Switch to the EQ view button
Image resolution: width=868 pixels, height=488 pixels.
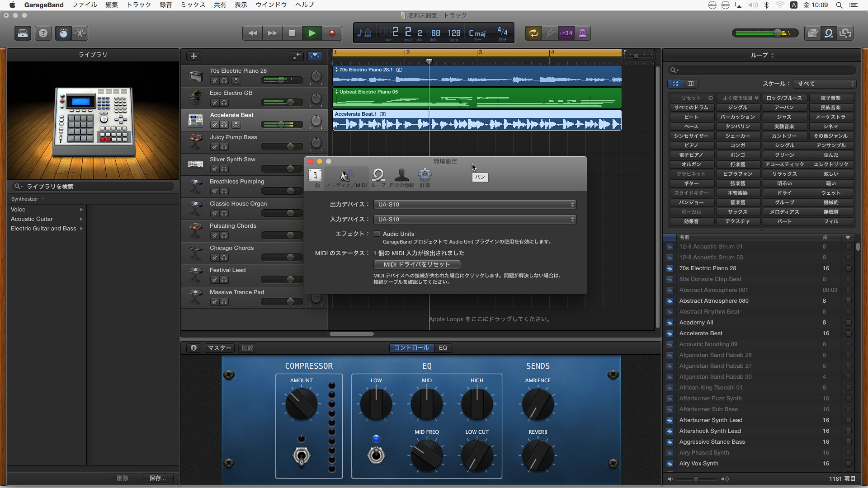443,347
